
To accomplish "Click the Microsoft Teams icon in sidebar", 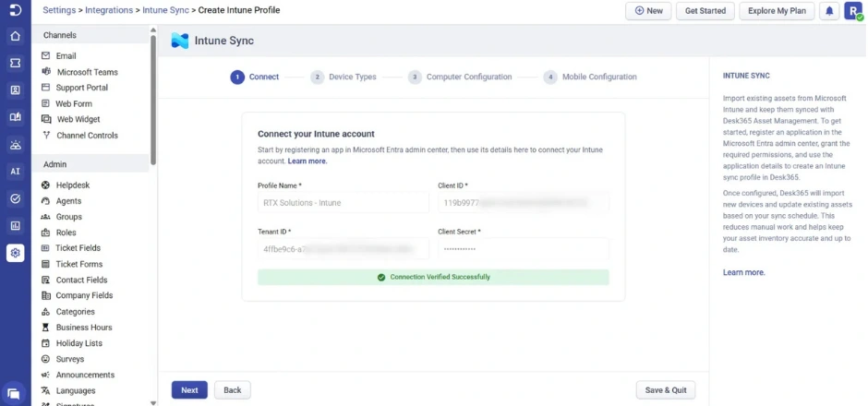I will pos(46,72).
